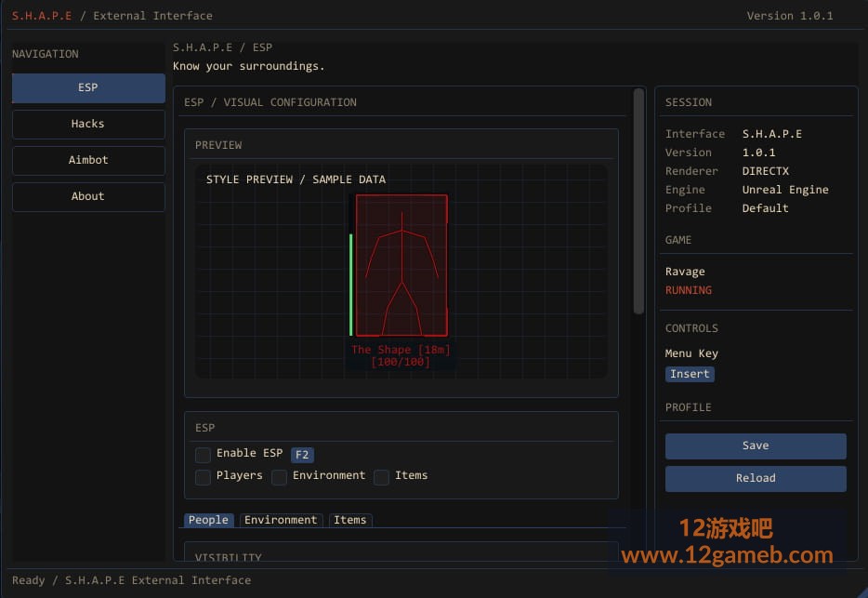868x598 pixels.
Task: Go to the Hacks section
Action: 88,124
